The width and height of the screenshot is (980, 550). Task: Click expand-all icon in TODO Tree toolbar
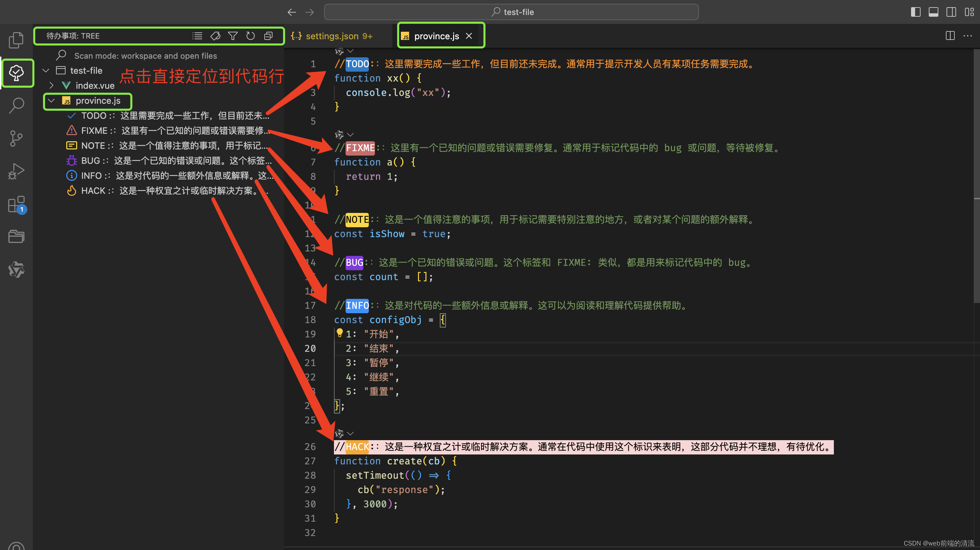coord(269,36)
